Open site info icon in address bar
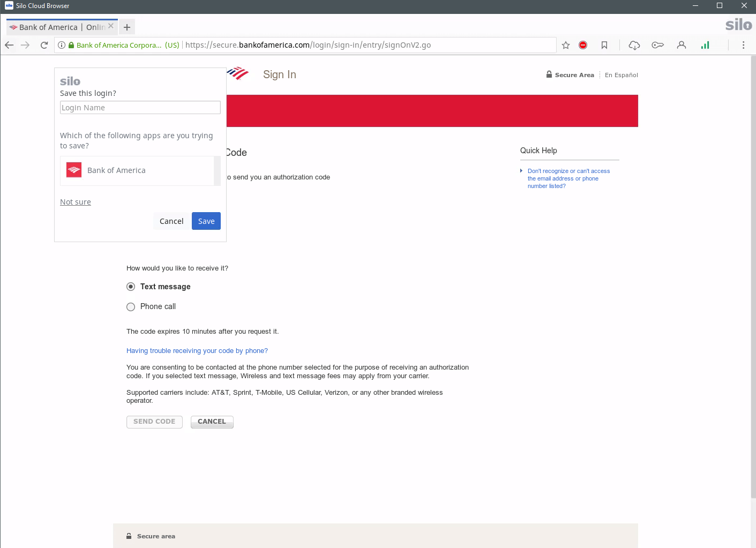Image resolution: width=756 pixels, height=548 pixels. [62, 45]
